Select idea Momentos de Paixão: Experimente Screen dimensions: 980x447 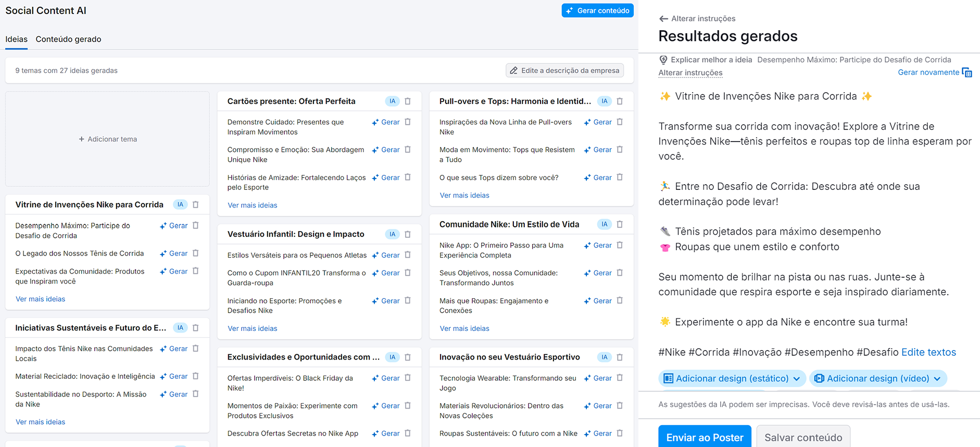(292, 411)
